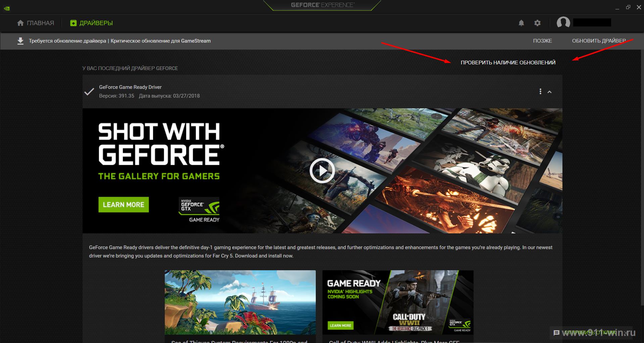The width and height of the screenshot is (644, 343).
Task: Click green Learn More banner button
Action: (x=123, y=205)
